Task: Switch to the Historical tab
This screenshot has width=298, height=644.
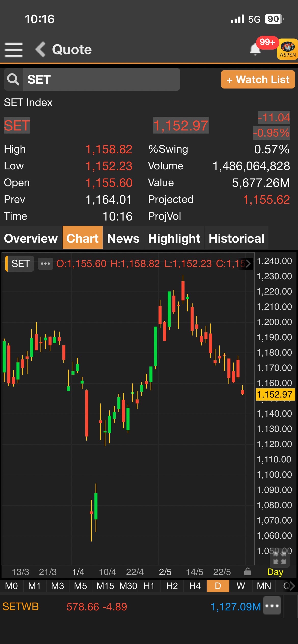Action: 236,238
